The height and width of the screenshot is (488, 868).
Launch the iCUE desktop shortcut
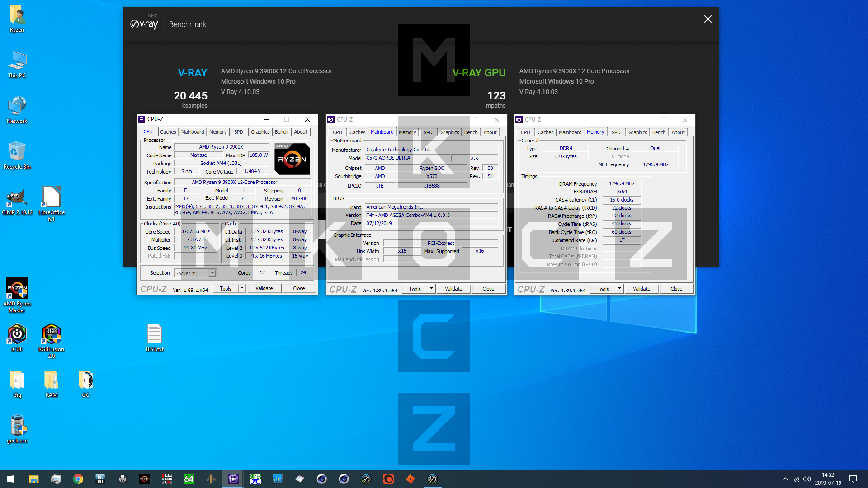click(17, 338)
